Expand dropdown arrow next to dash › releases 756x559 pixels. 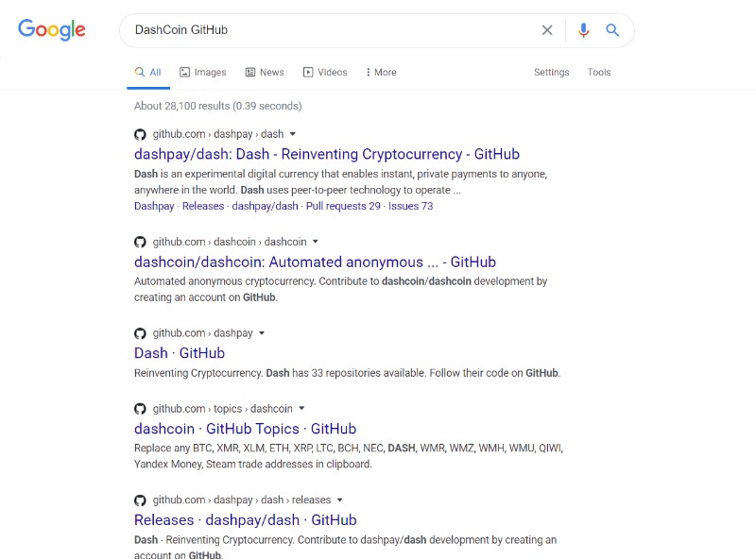(340, 500)
